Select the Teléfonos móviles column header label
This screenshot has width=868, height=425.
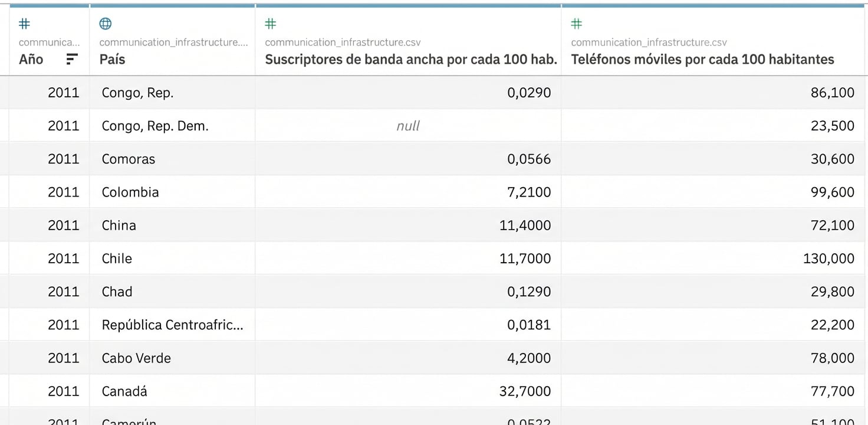pyautogui.click(x=702, y=59)
